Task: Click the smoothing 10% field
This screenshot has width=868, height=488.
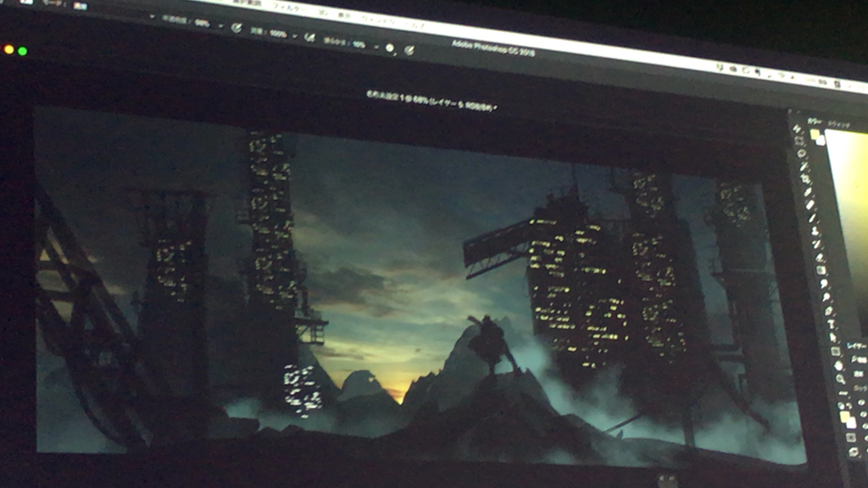Action: 359,44
